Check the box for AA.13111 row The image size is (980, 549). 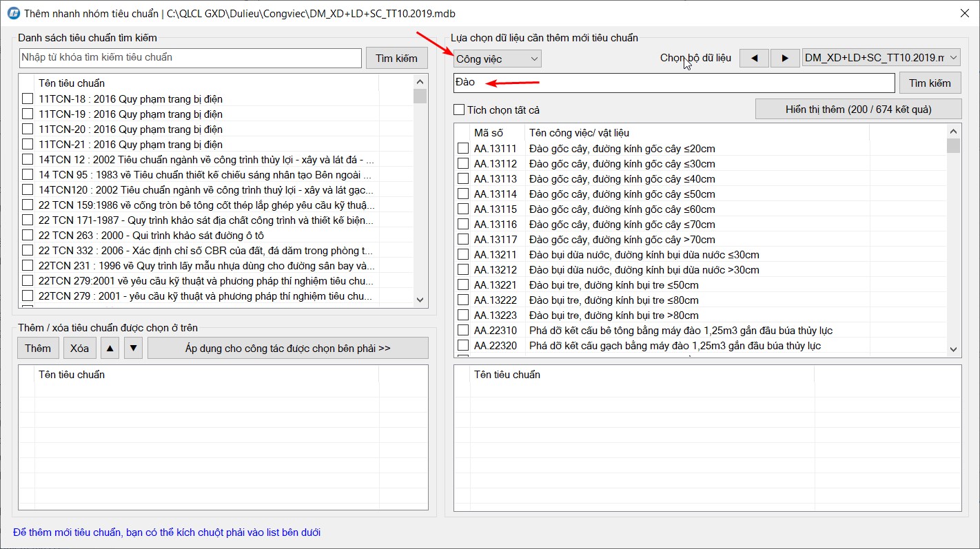click(x=463, y=149)
